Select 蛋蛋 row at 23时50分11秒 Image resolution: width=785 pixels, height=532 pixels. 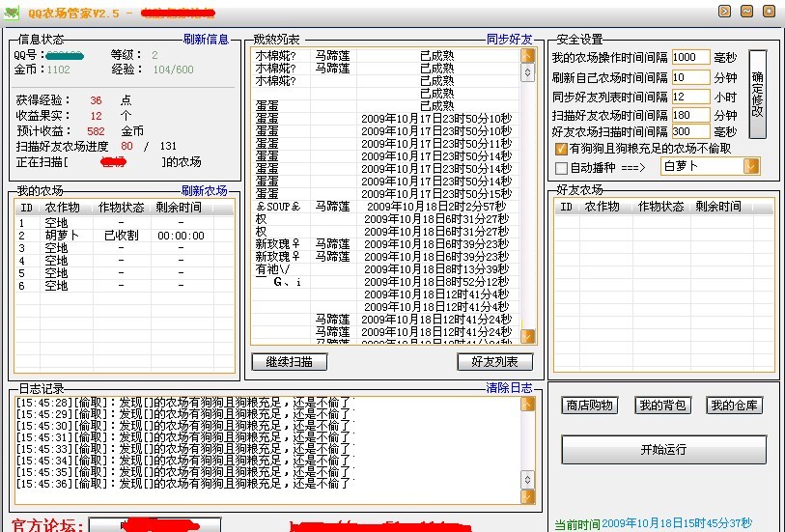point(385,143)
